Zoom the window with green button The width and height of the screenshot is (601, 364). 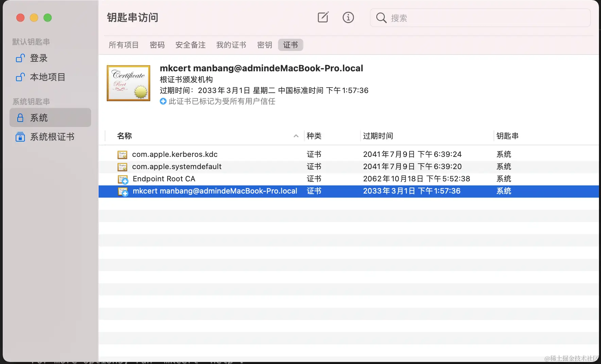pos(48,18)
